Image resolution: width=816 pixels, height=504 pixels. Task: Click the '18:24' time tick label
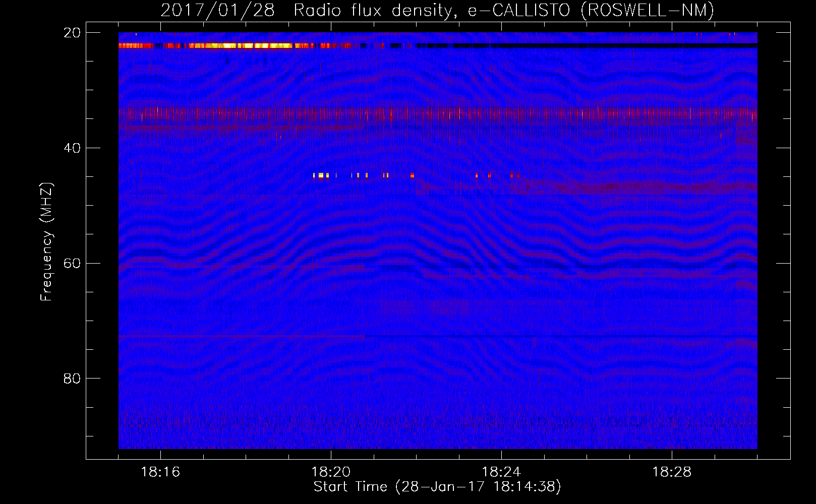coord(501,472)
